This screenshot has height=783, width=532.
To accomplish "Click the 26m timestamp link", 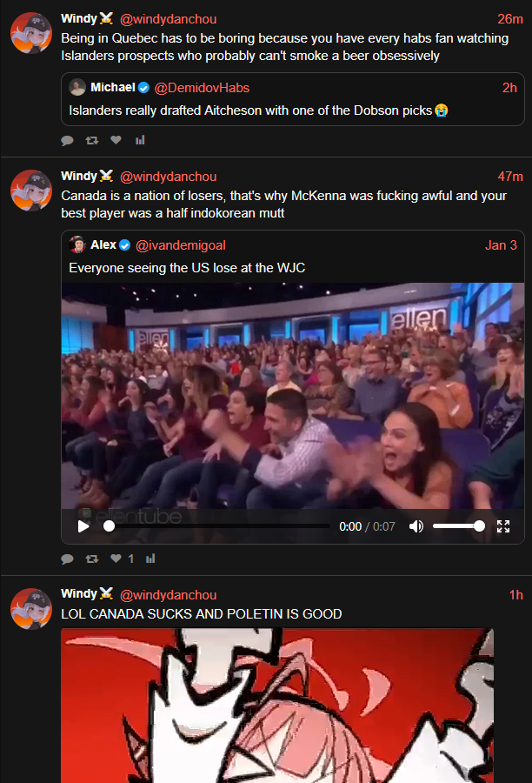I will click(x=510, y=19).
